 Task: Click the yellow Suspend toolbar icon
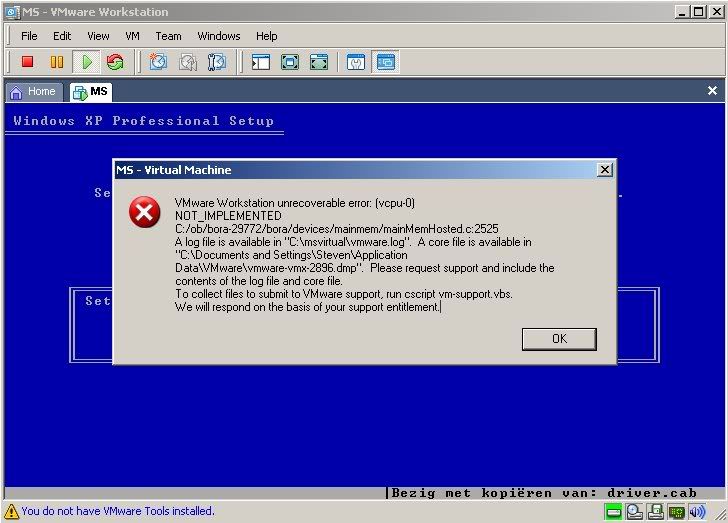coord(57,62)
